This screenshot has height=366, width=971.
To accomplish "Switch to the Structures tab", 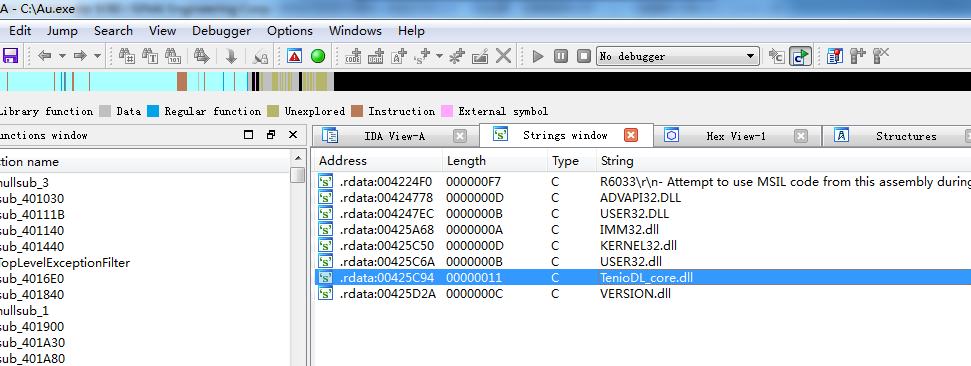I will click(905, 136).
